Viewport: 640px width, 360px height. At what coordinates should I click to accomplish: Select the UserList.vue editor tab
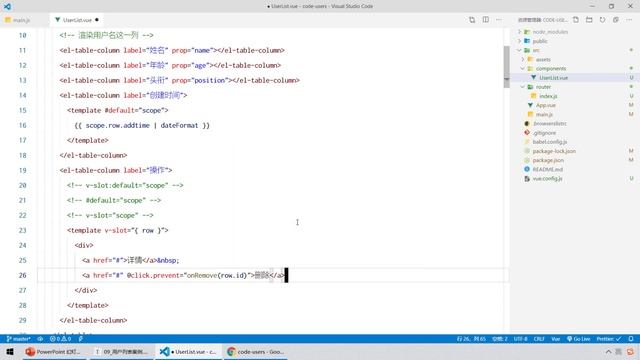point(77,20)
